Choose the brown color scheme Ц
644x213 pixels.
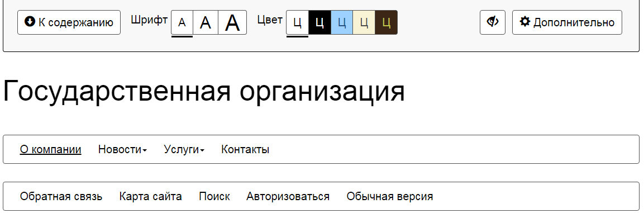click(386, 22)
